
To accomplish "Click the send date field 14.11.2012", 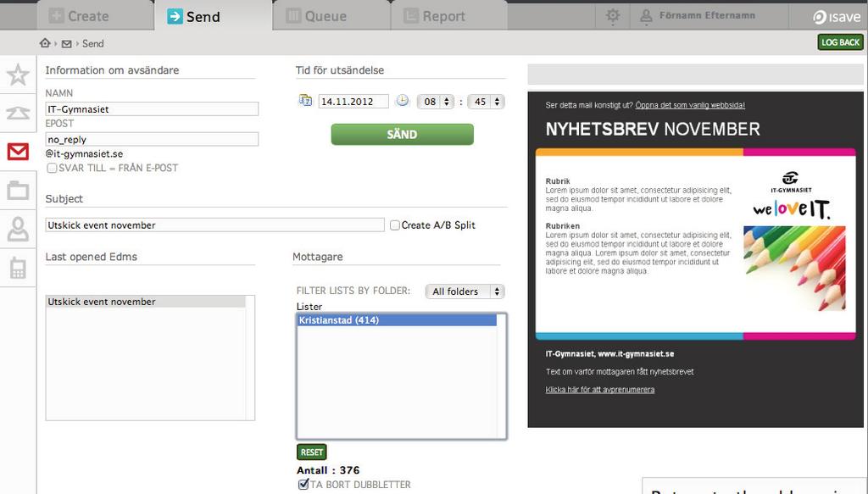I will (x=353, y=102).
